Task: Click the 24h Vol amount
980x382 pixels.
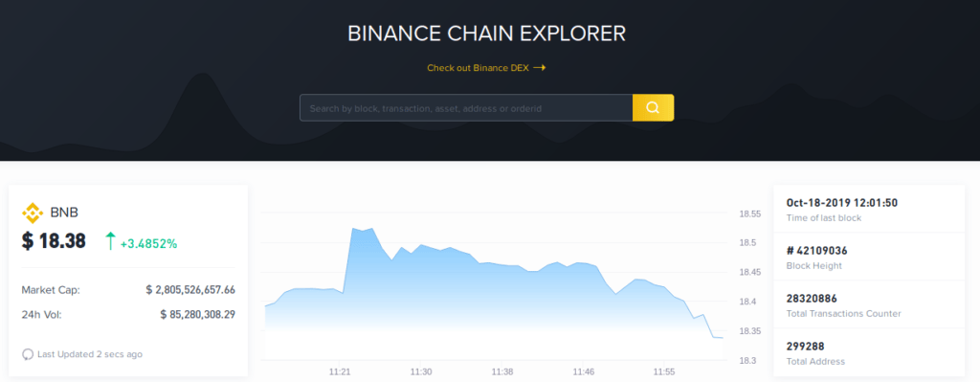Action: pyautogui.click(x=197, y=314)
